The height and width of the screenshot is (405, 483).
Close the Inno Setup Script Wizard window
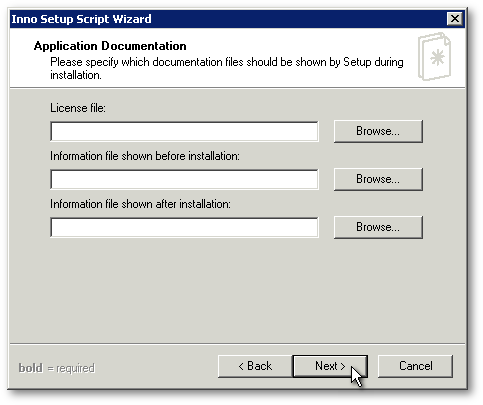[455, 19]
